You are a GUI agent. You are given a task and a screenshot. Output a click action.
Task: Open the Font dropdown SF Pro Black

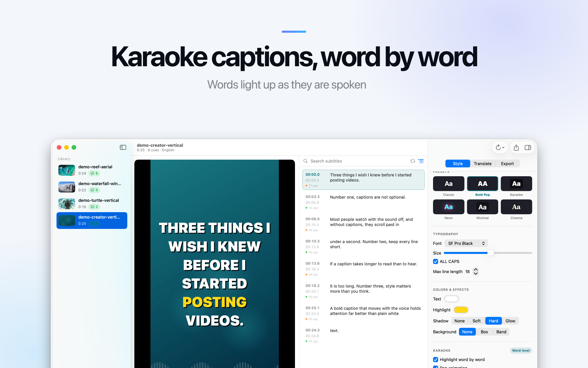[x=466, y=243]
